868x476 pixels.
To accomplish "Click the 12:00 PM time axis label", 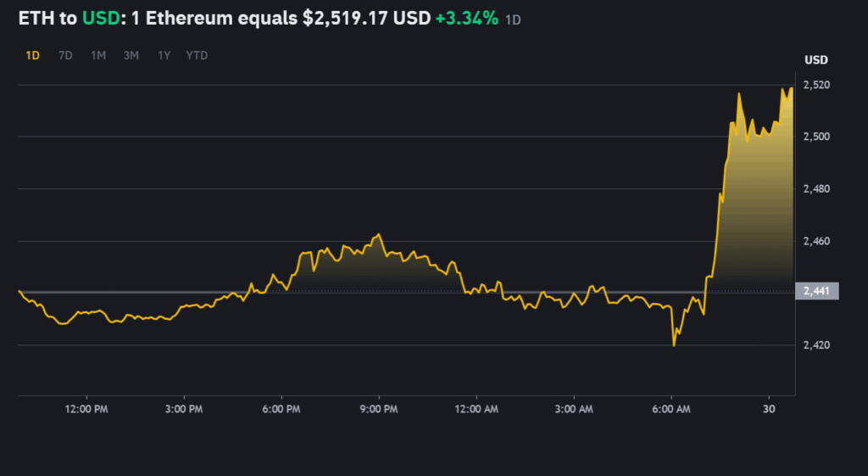I will [x=87, y=409].
